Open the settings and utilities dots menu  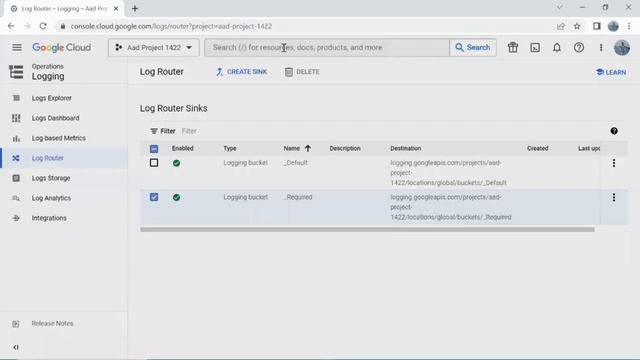(x=601, y=47)
